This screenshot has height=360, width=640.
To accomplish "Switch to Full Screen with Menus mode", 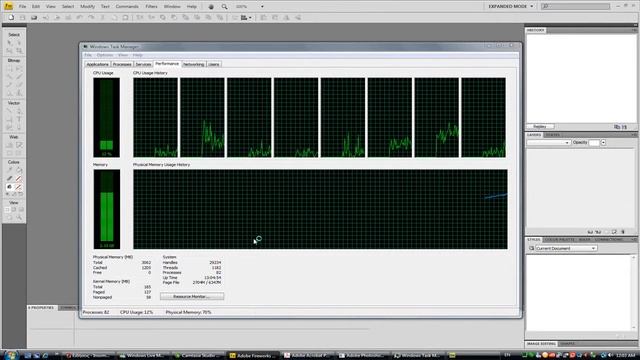I will tap(14, 209).
